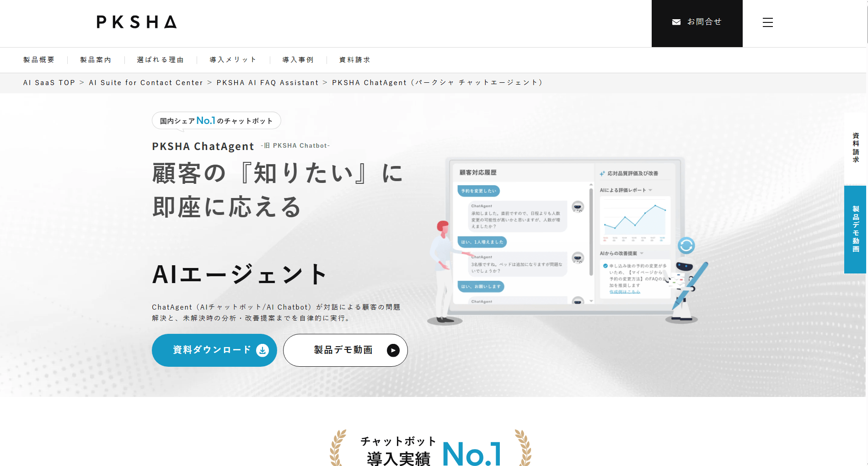Open the blue 製品デモ動画 side tab

click(x=856, y=230)
